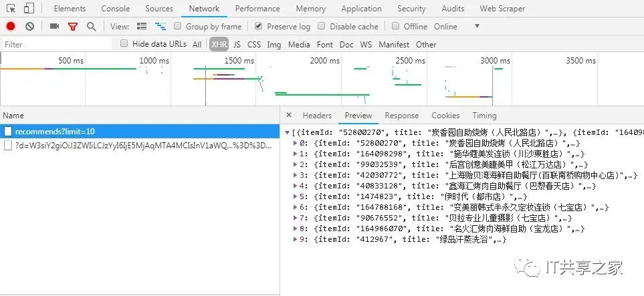Filter requests by JS
The width and height of the screenshot is (644, 296).
(237, 44)
